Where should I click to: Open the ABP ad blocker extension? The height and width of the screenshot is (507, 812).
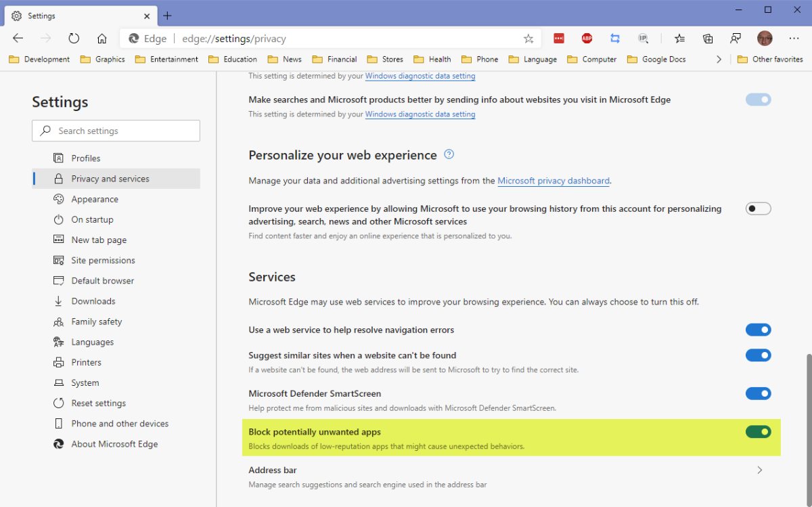click(587, 39)
